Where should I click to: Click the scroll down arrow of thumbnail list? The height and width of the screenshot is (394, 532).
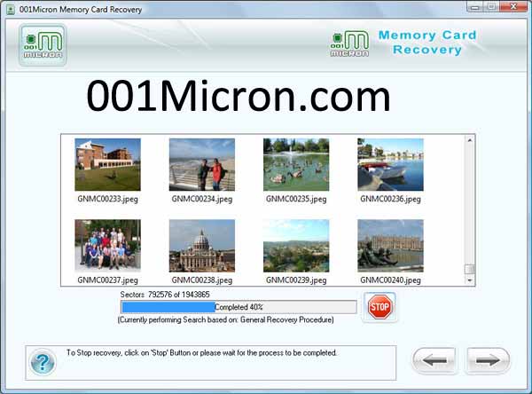pos(470,280)
